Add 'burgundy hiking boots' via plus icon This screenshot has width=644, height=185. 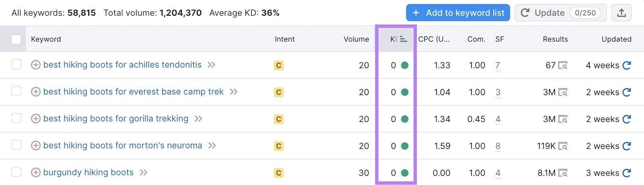coord(36,173)
